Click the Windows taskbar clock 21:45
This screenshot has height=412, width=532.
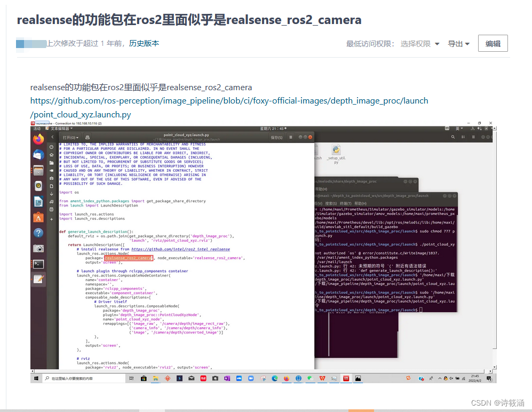point(475,378)
